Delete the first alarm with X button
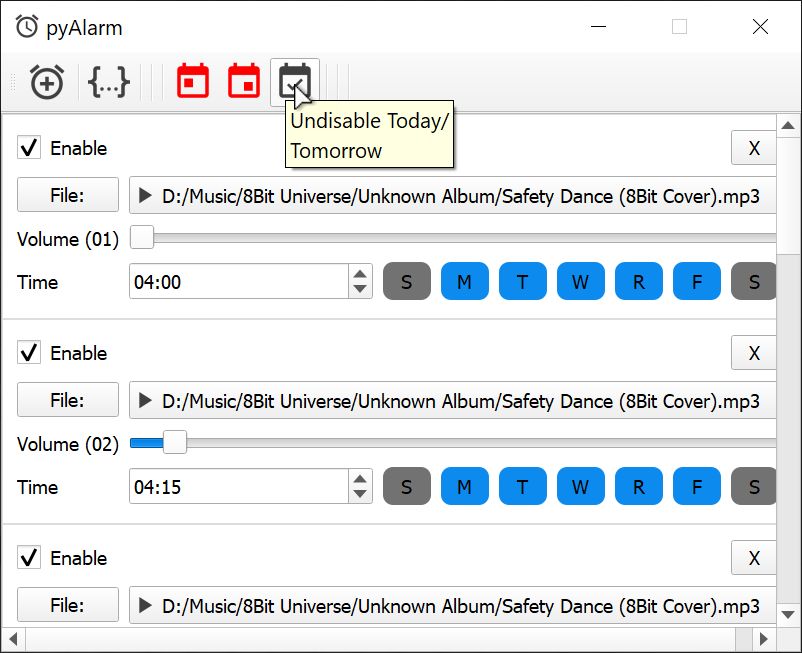Viewport: 802px width, 653px height. pyautogui.click(x=754, y=148)
